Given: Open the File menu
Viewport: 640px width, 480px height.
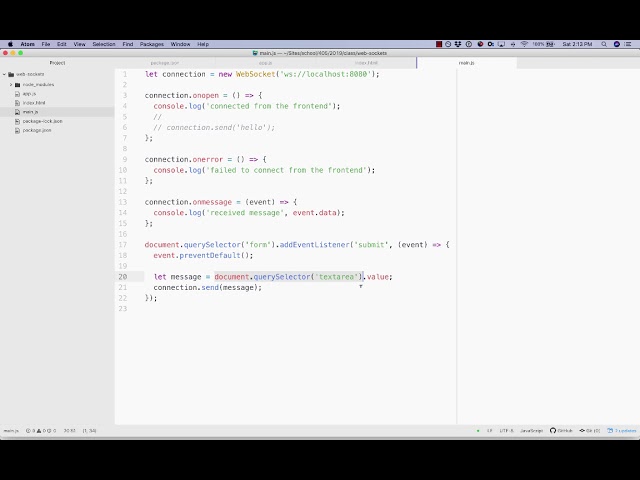Looking at the screenshot, I should click(46, 44).
